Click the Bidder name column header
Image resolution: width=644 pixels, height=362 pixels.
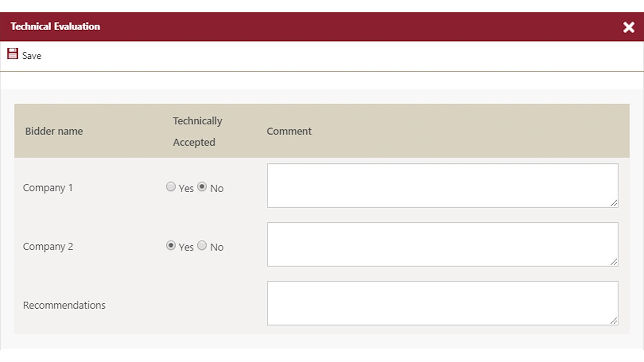(x=54, y=131)
